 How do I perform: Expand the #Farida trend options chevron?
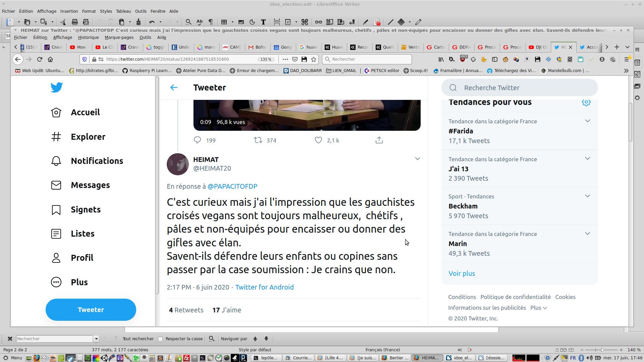tap(587, 121)
